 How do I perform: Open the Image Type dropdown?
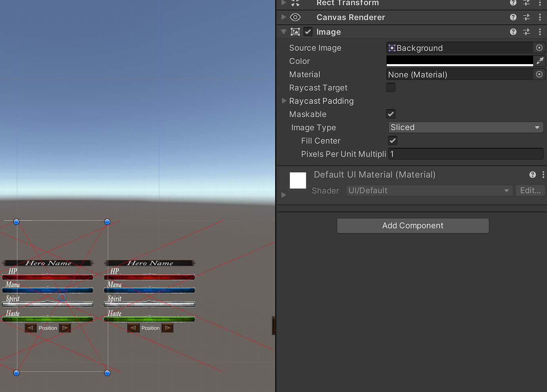pyautogui.click(x=465, y=127)
